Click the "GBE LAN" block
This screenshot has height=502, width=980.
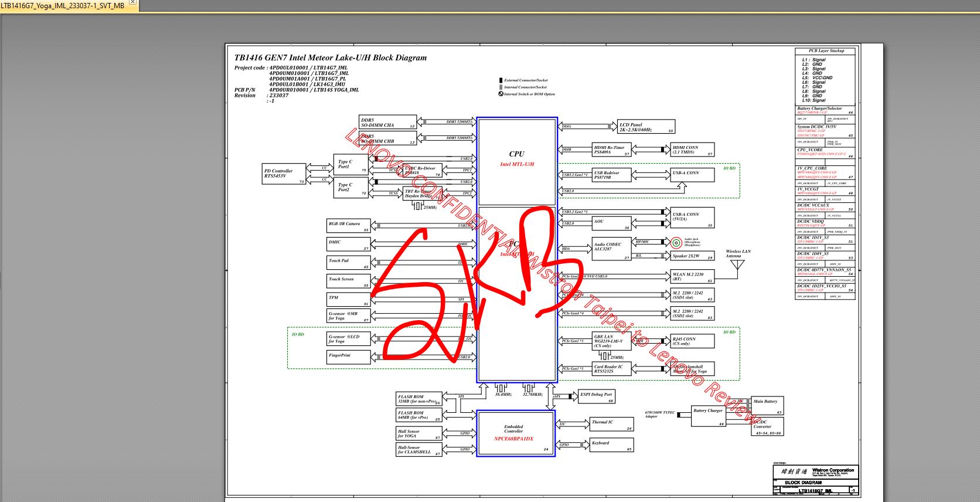pos(612,341)
